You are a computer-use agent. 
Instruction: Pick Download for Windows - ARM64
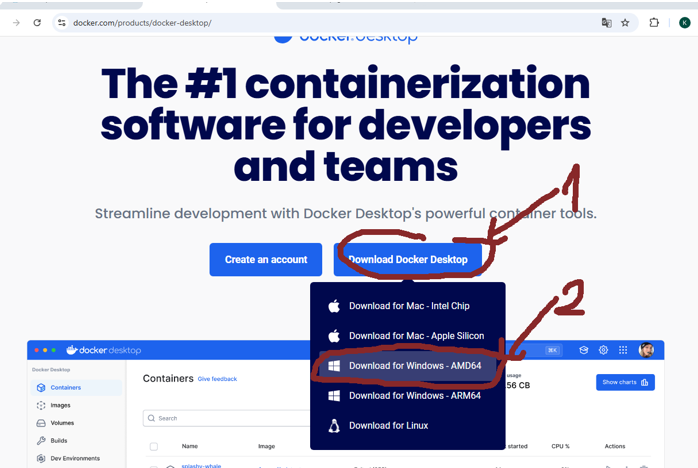[x=414, y=396]
